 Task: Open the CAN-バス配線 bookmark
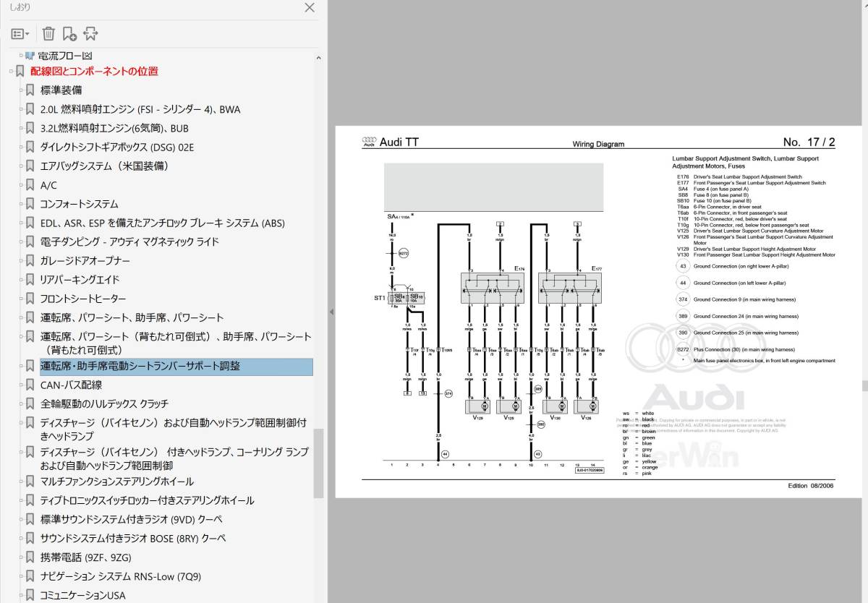tap(71, 385)
